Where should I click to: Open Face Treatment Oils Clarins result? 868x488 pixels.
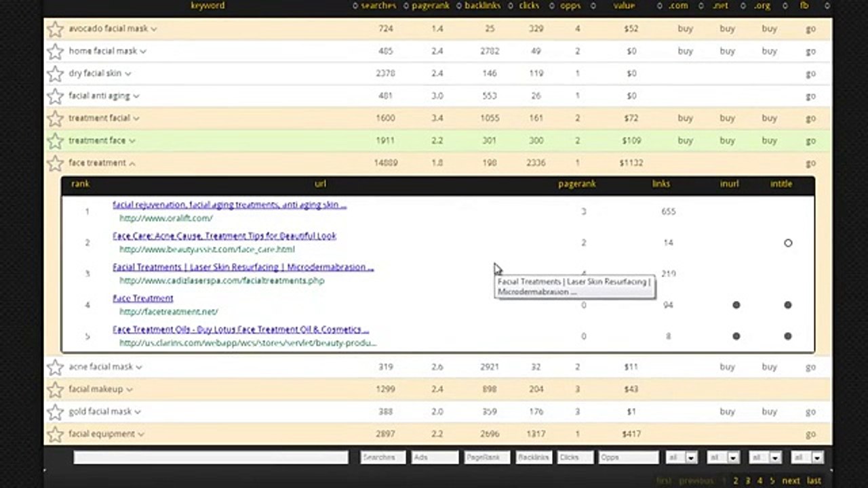(241, 329)
